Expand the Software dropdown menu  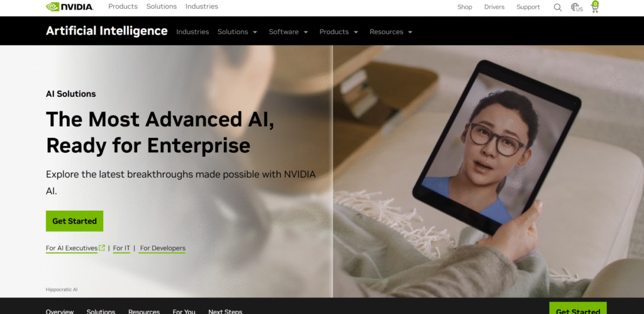(x=288, y=31)
